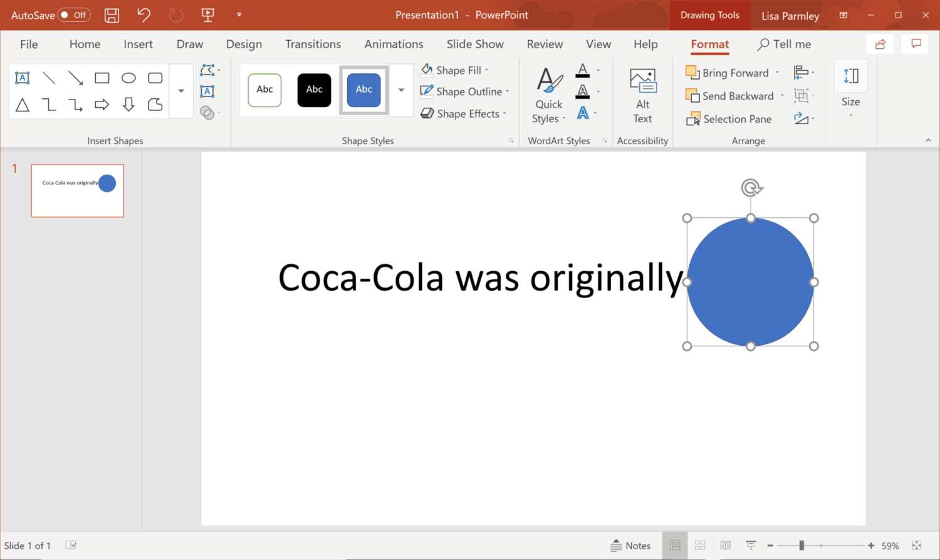Open spell check status icon in status bar
The height and width of the screenshot is (560, 940).
(x=71, y=546)
